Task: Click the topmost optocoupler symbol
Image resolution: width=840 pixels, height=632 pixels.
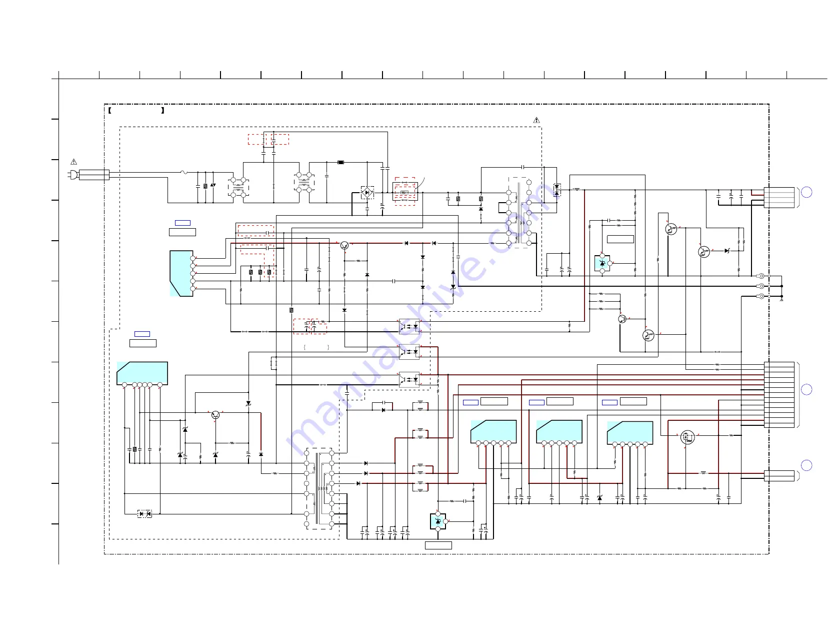Action: click(409, 326)
